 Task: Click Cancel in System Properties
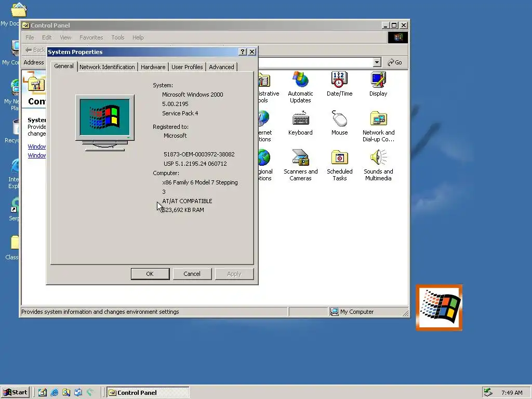(192, 274)
